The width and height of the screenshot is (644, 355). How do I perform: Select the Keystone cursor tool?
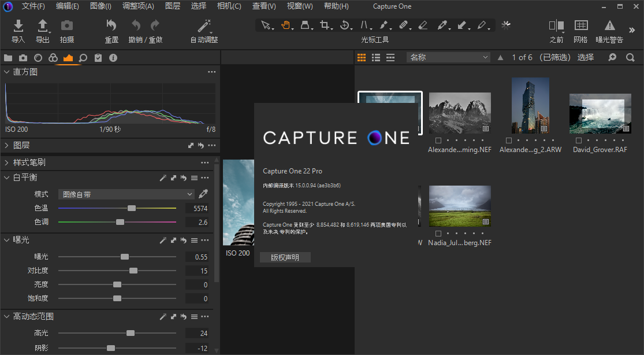tap(364, 25)
